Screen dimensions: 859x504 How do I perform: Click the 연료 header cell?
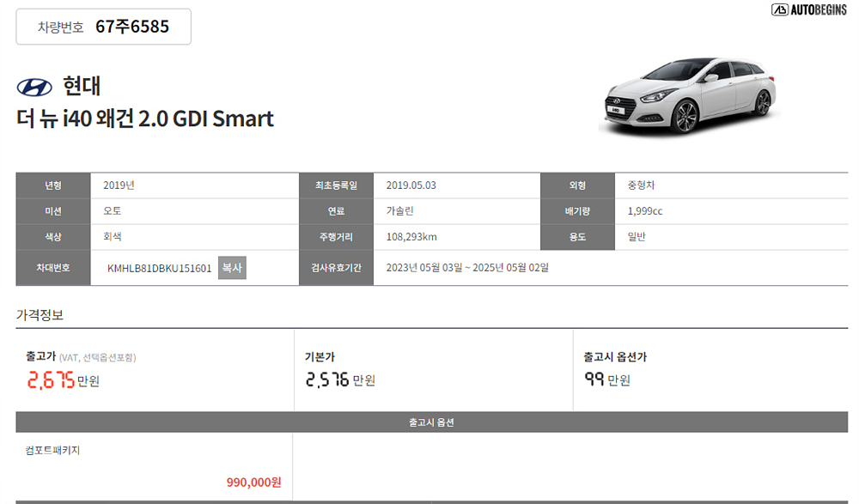337,211
